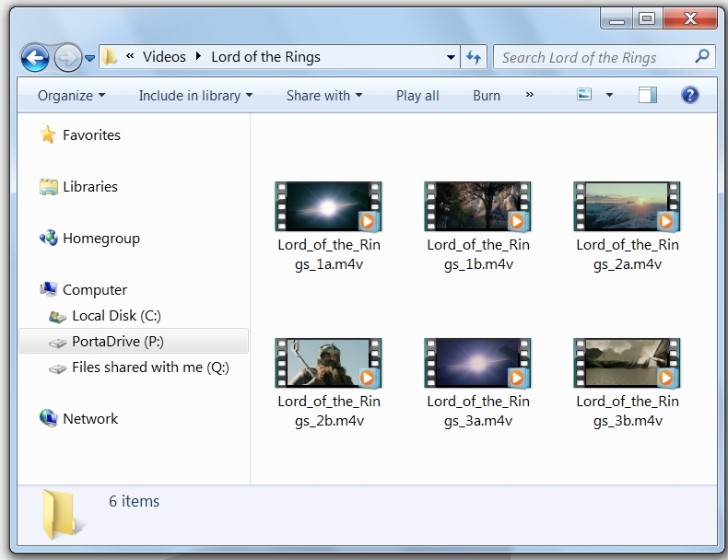The width and height of the screenshot is (728, 560).
Task: Click the Files shared with me drive icon
Action: point(57,368)
